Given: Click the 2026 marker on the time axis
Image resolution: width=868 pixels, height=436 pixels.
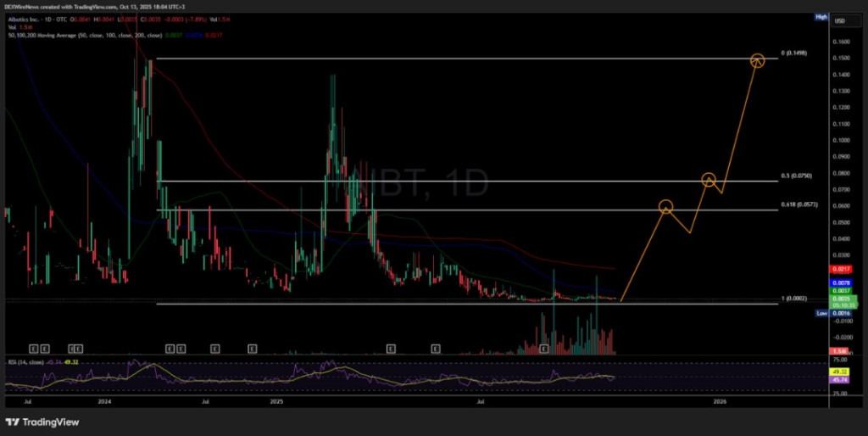Looking at the screenshot, I should (720, 399).
